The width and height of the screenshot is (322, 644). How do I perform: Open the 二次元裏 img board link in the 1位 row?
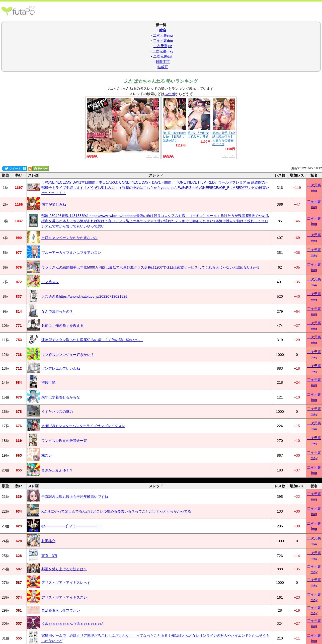[314, 188]
